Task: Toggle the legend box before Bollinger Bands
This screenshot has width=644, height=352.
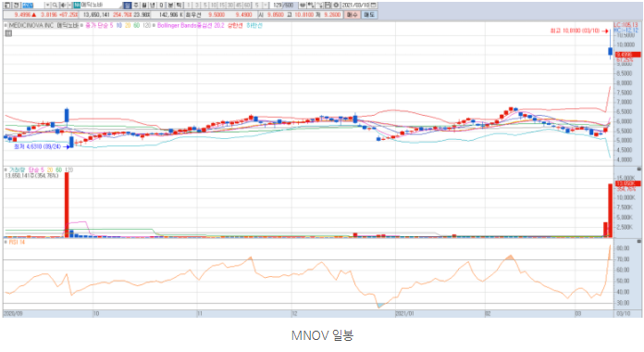Action: [x=154, y=26]
